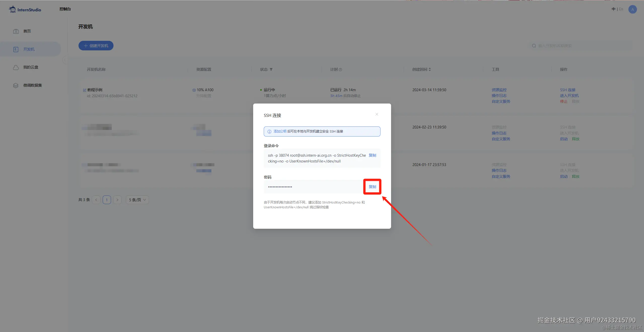Go to next page arrow

tap(117, 200)
